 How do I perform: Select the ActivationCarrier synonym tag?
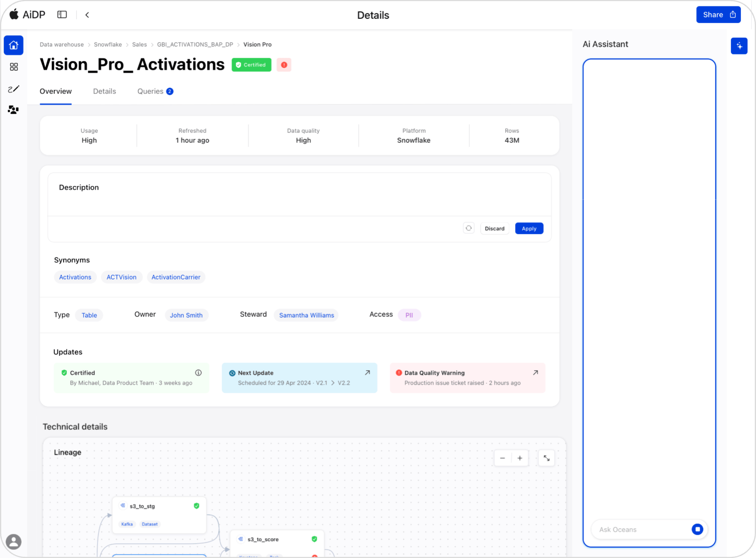click(x=176, y=277)
